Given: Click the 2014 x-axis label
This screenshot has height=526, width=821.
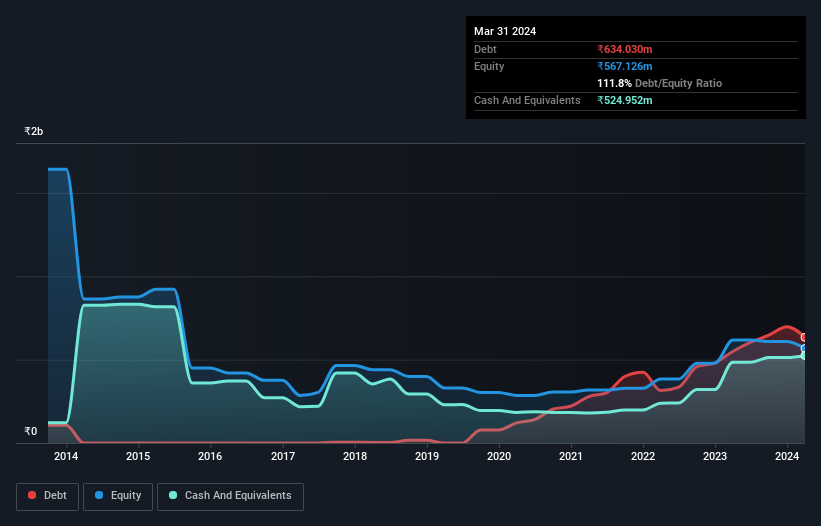Looking at the screenshot, I should click(x=66, y=456).
